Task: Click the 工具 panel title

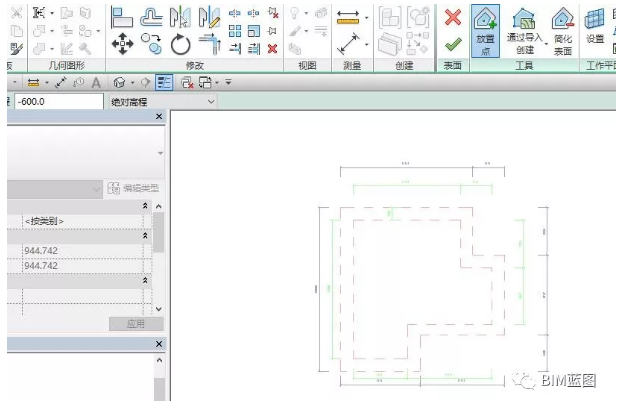Action: (525, 66)
